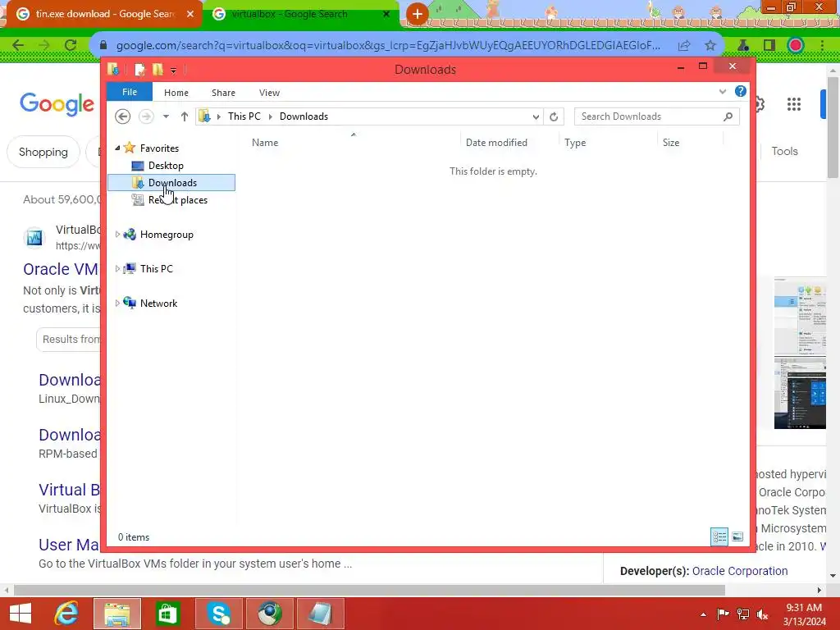Open the View ribbon tab
This screenshot has width=840, height=630.
click(x=269, y=93)
